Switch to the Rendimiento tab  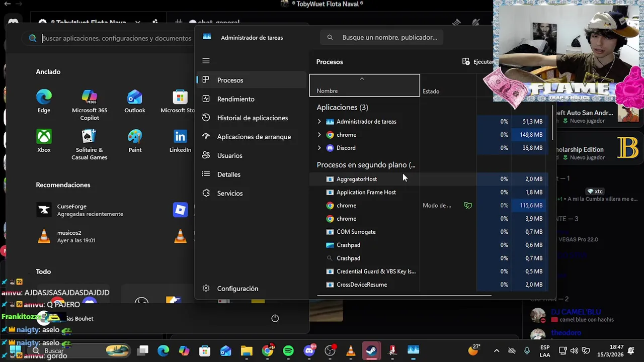tap(252, 99)
